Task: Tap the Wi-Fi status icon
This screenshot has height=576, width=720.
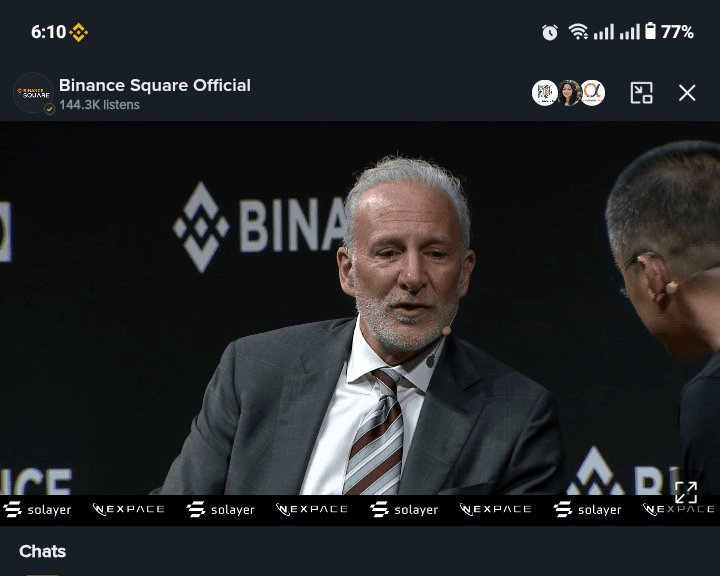Action: pyautogui.click(x=578, y=32)
